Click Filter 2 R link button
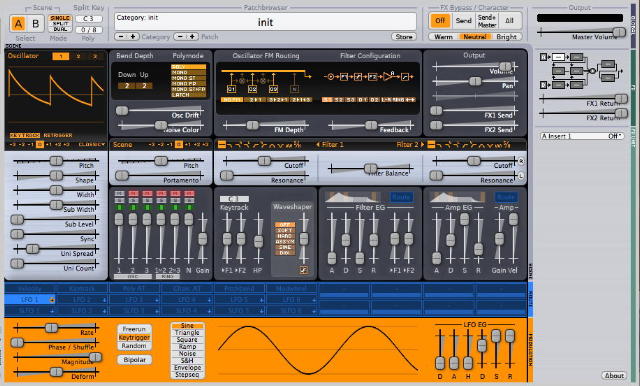This screenshot has width=640, height=386. click(521, 161)
